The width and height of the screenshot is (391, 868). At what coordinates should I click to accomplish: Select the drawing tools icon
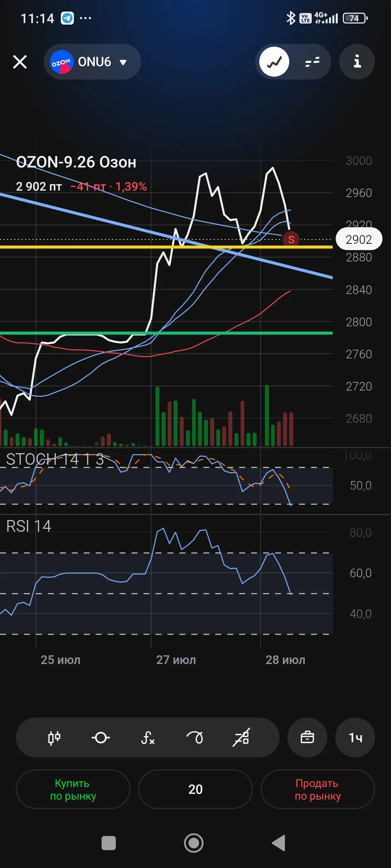[x=194, y=737]
